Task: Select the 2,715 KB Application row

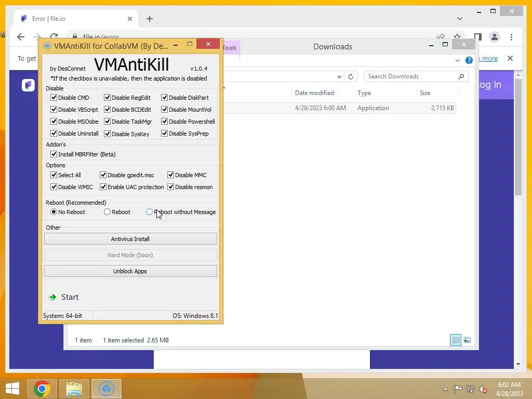Action: [x=339, y=108]
